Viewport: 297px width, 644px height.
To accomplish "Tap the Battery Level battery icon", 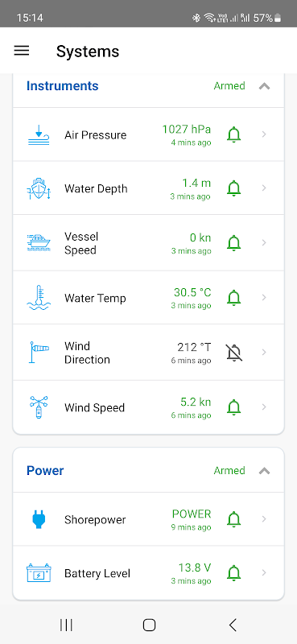I will tap(39, 572).
